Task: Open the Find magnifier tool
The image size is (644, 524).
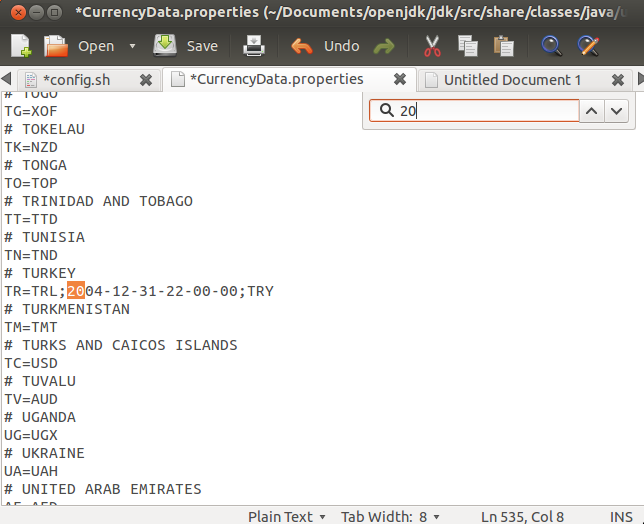Action: (x=551, y=46)
